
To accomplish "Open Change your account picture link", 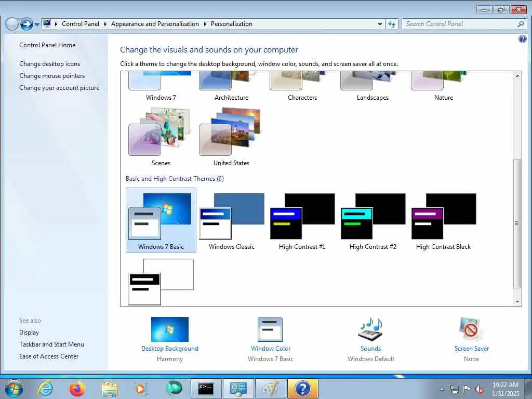I will pyautogui.click(x=59, y=87).
